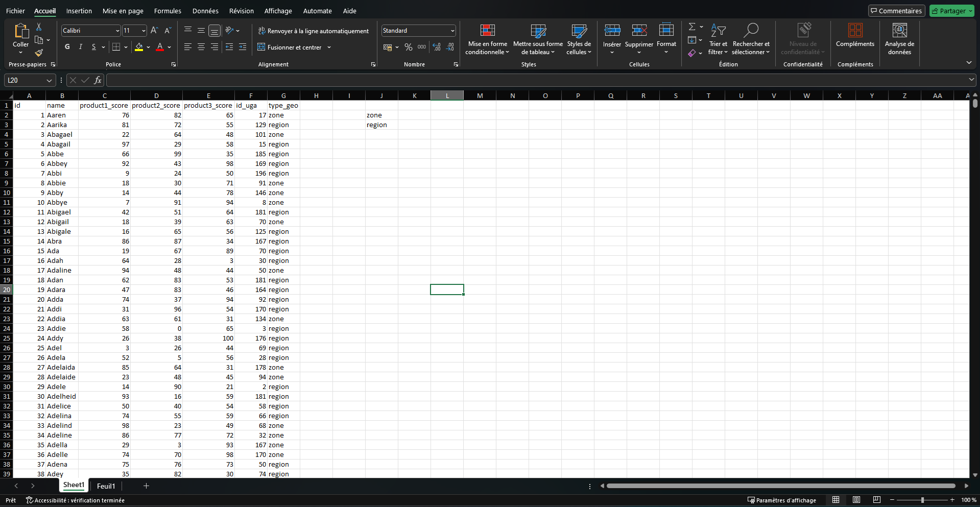Collapse the ribbon with chevron

(x=969, y=62)
